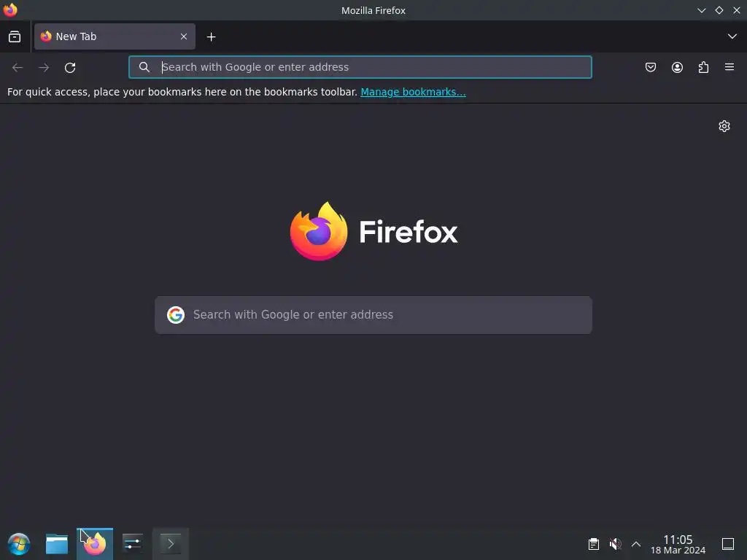Select Firefox in the taskbar
The image size is (747, 560).
(95, 544)
